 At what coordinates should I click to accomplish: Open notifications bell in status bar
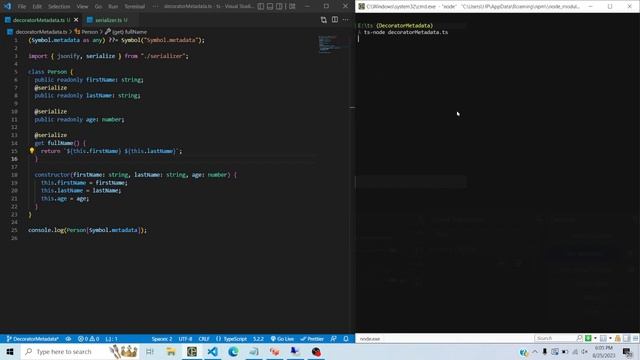click(346, 339)
